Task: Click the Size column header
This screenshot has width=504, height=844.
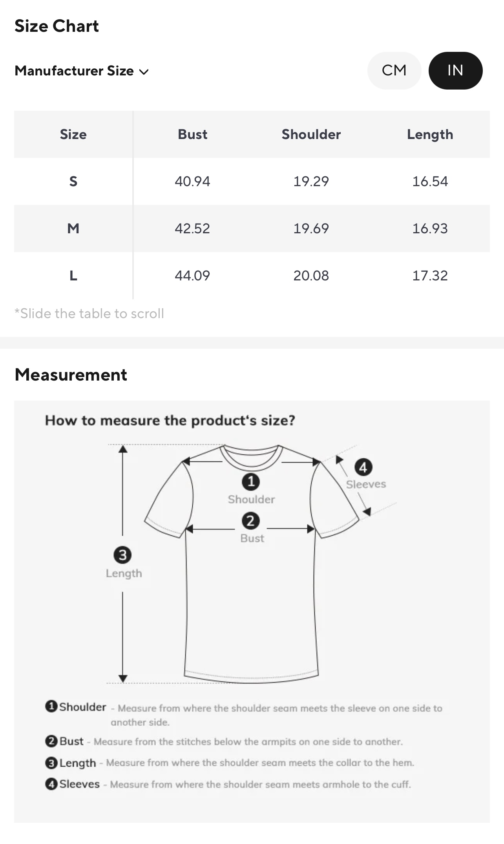Action: [x=73, y=134]
